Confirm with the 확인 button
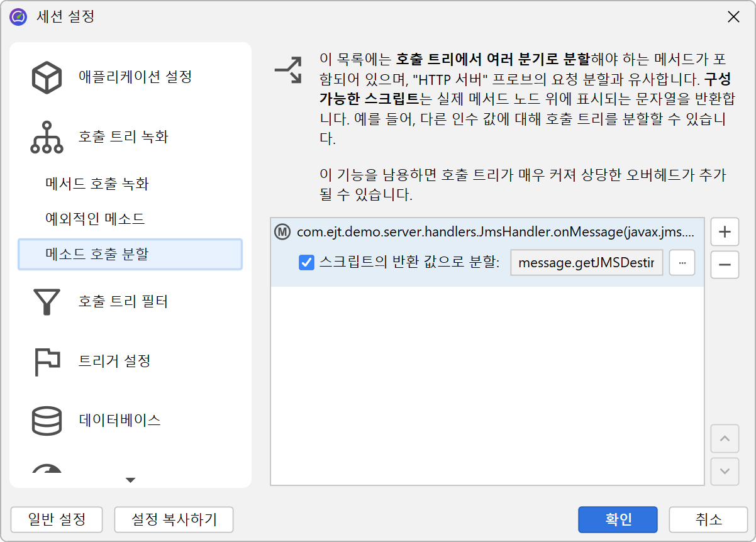The width and height of the screenshot is (756, 542). 618,519
